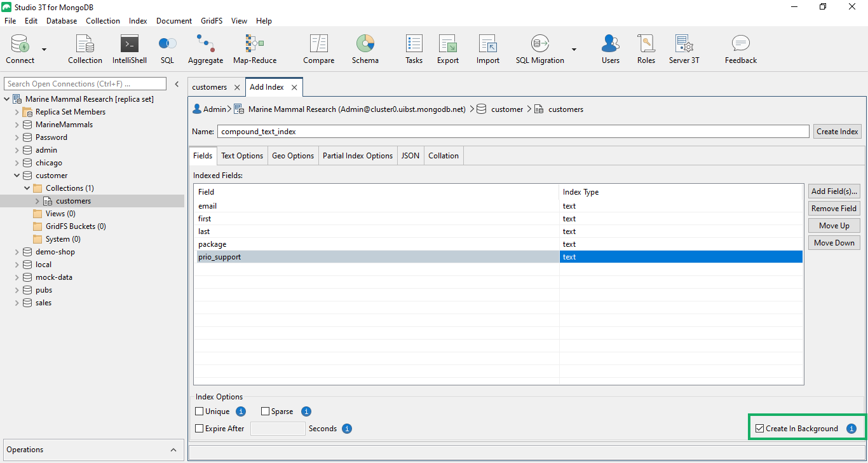Click the Remove Field button
868x463 pixels.
pos(834,208)
